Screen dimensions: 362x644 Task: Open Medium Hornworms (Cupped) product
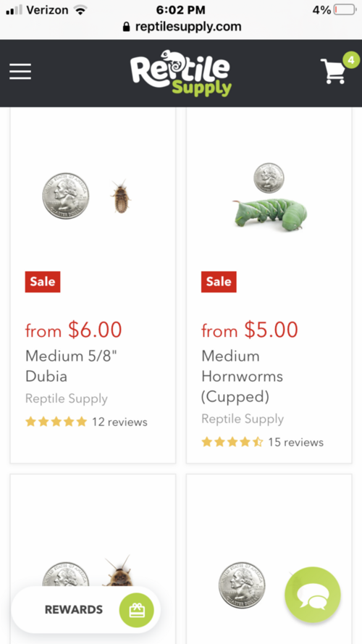[x=242, y=376]
